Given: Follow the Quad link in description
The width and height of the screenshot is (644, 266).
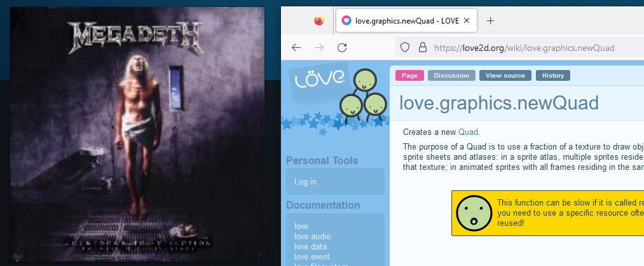Looking at the screenshot, I should (x=468, y=132).
